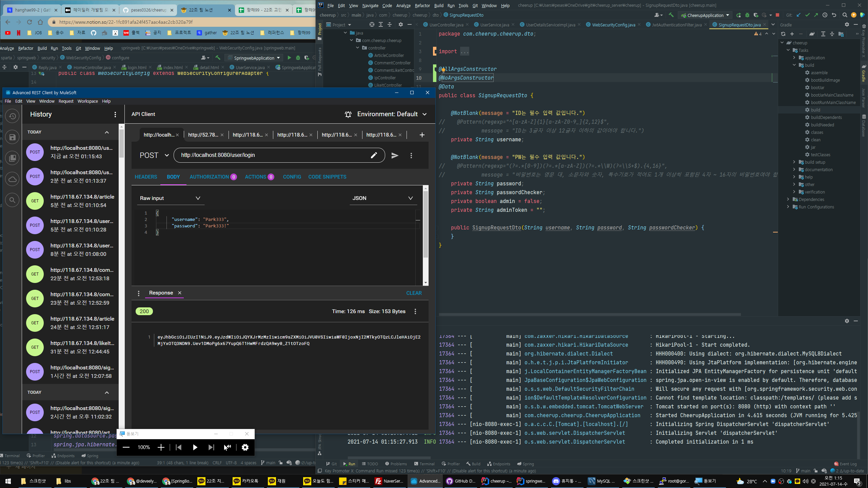Open the History rail icon

click(12, 116)
